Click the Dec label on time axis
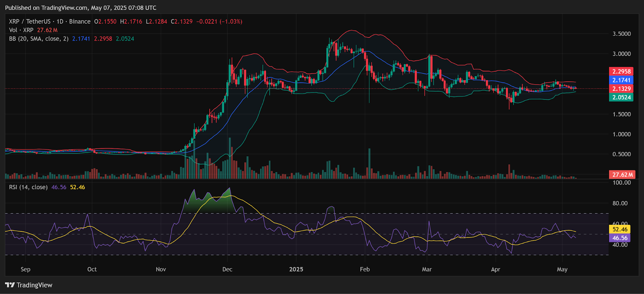 pos(227,269)
